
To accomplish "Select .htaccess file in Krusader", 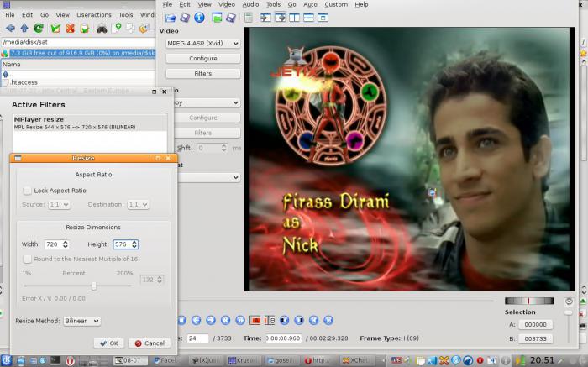I will point(24,82).
